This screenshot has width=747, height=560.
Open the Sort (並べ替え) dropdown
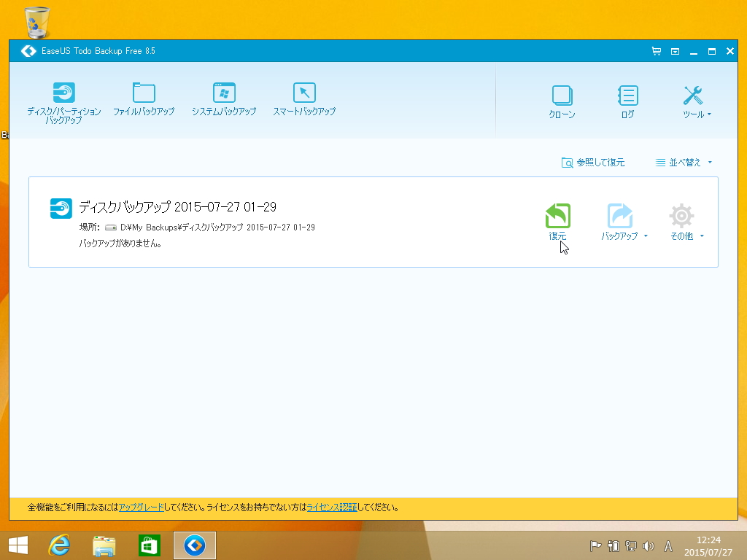coord(684,163)
